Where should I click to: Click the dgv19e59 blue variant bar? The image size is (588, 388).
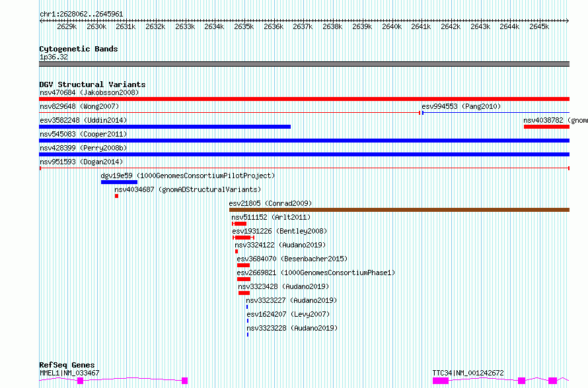(x=119, y=182)
